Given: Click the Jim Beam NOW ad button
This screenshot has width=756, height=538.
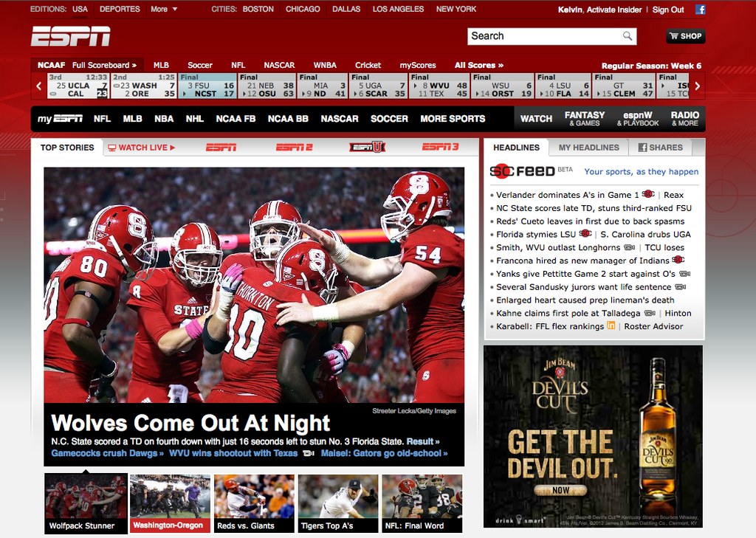Looking at the screenshot, I should tap(561, 490).
